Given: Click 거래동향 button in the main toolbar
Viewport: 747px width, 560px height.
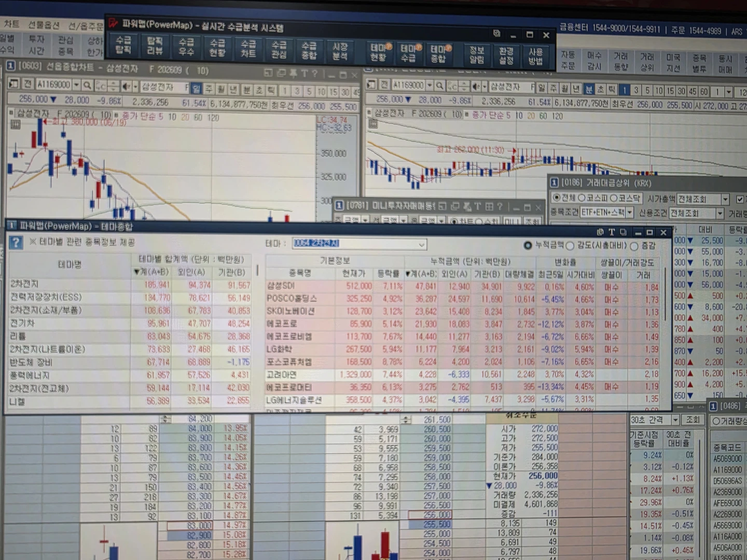Looking at the screenshot, I should 621,62.
